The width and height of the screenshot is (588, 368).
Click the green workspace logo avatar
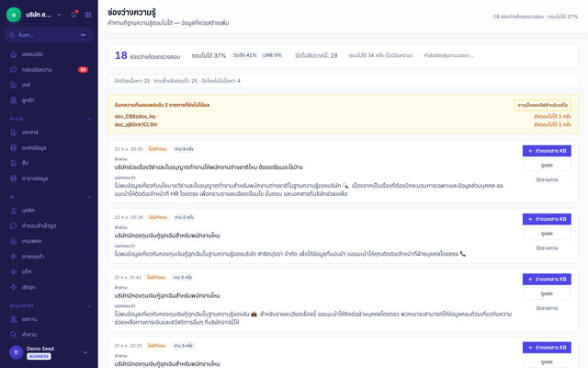[14, 15]
